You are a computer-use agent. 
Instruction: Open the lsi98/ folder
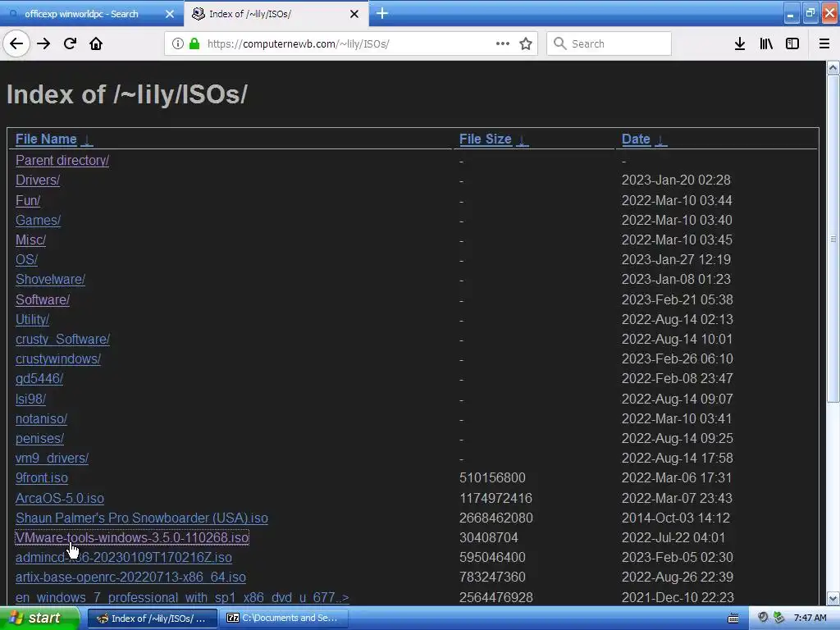30,399
